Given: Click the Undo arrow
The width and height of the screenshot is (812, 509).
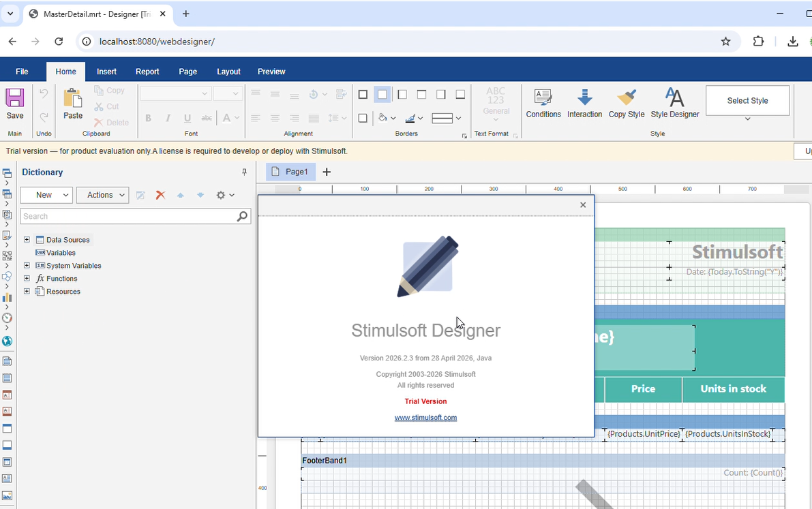Looking at the screenshot, I should 44,94.
